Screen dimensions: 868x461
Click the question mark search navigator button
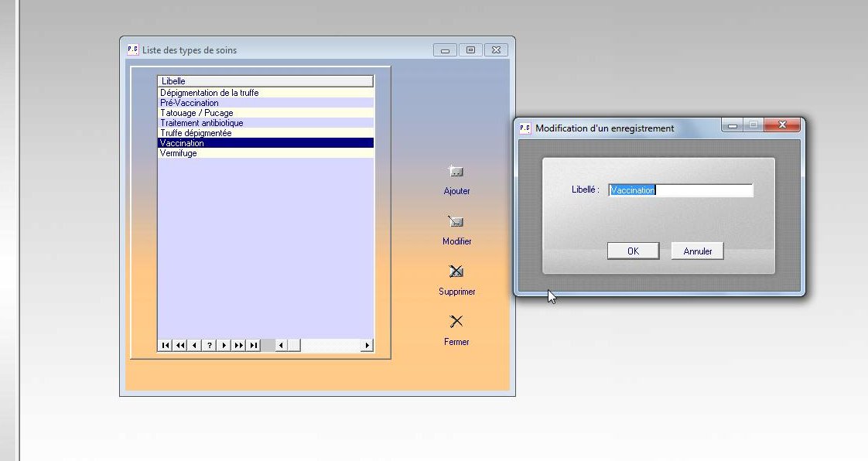click(x=210, y=346)
